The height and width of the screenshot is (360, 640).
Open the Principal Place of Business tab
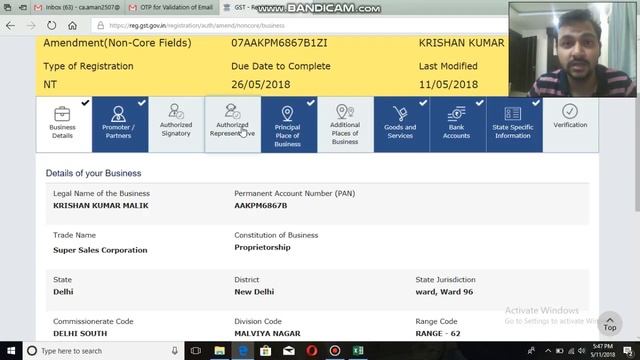[289, 124]
